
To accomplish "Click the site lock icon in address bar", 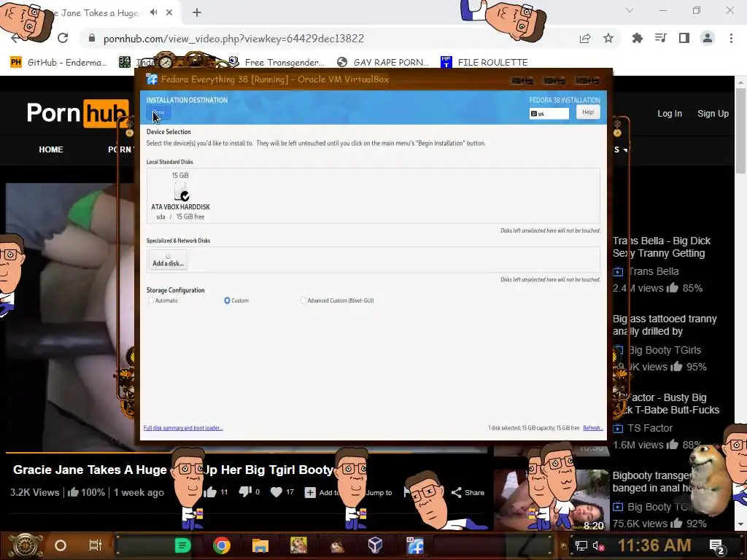I will click(92, 38).
